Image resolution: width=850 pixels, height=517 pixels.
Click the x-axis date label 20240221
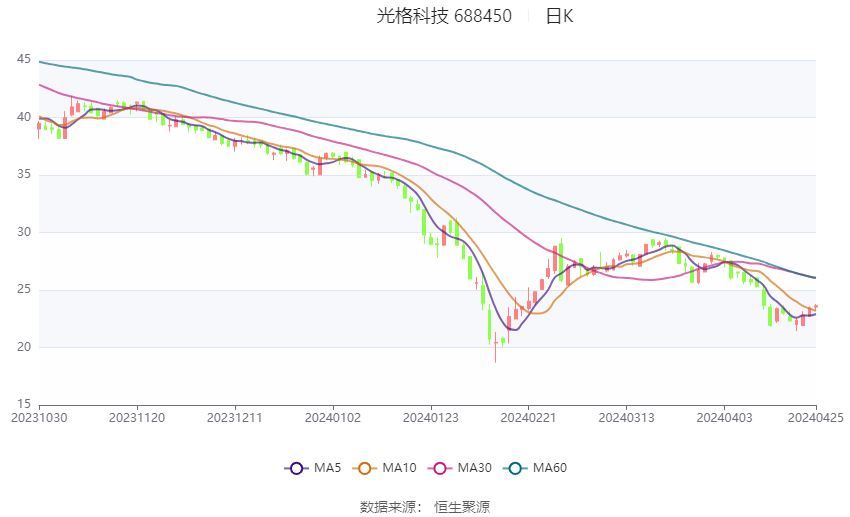(529, 418)
